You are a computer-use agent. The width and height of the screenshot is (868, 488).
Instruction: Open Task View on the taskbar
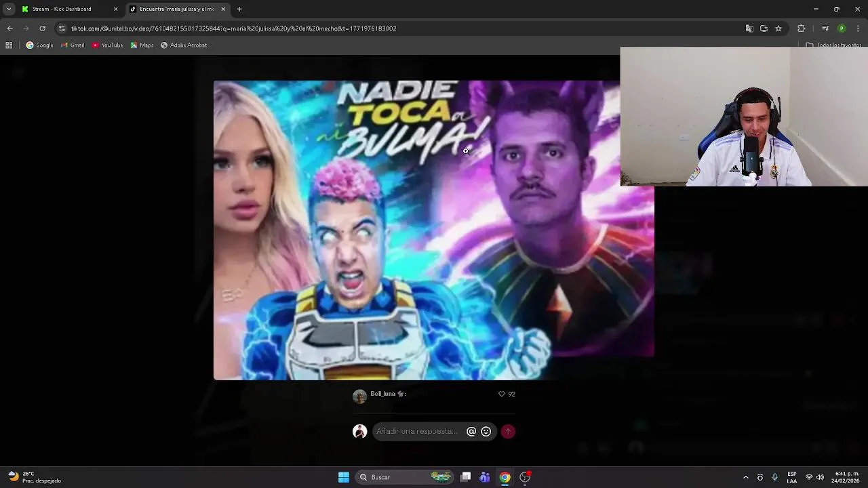pyautogui.click(x=465, y=477)
